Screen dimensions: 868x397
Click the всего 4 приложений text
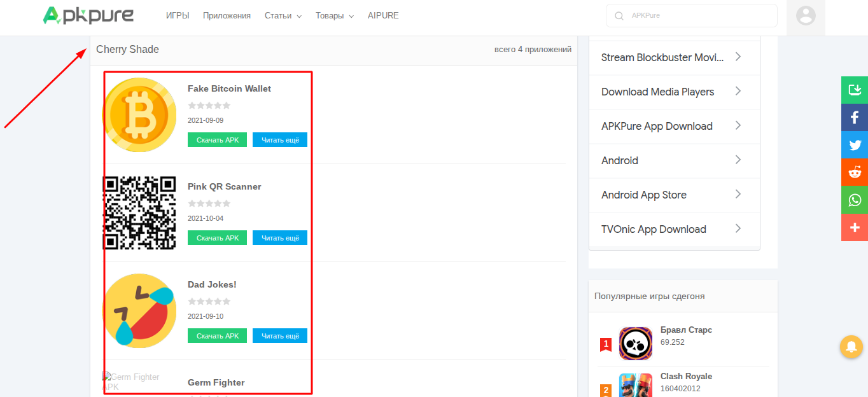tap(533, 50)
